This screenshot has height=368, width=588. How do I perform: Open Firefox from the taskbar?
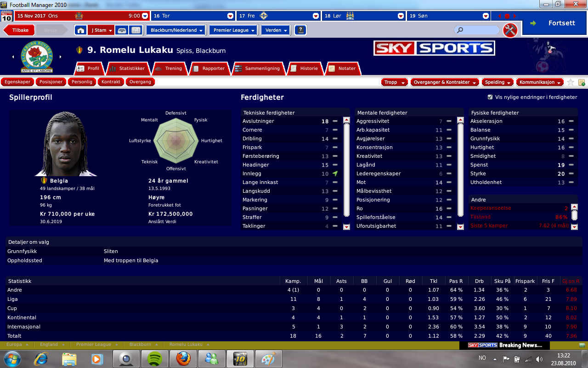[183, 358]
